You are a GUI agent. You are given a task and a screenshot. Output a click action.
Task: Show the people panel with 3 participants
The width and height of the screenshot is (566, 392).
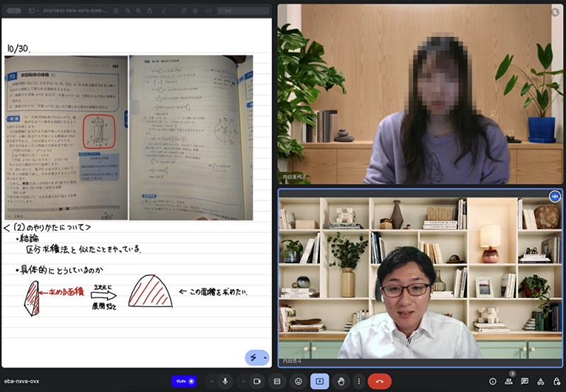(509, 381)
